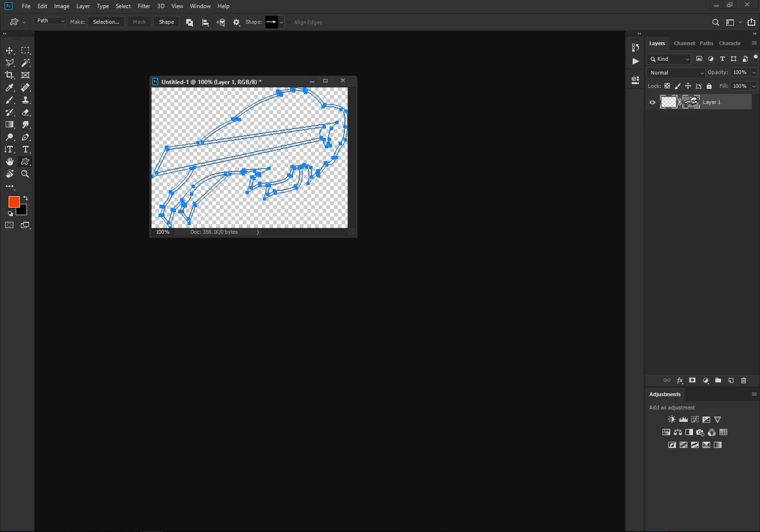Toggle lock all padlock icon

point(709,86)
